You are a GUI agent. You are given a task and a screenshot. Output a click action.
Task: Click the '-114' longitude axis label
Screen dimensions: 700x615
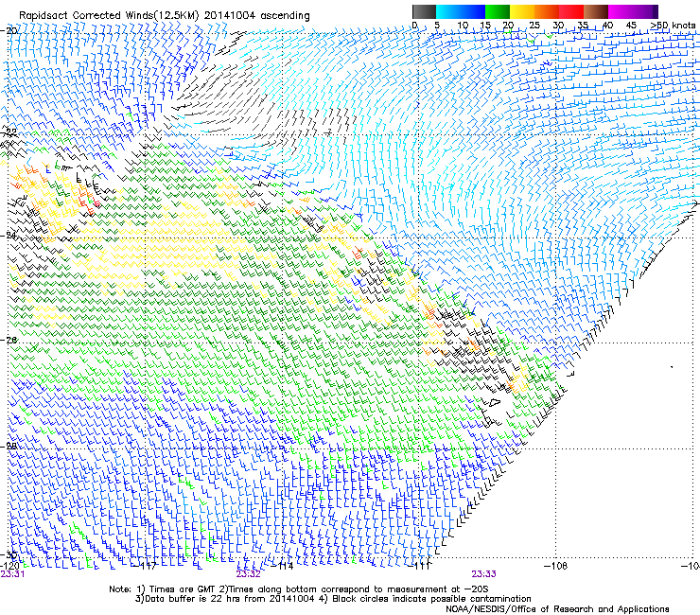283,566
